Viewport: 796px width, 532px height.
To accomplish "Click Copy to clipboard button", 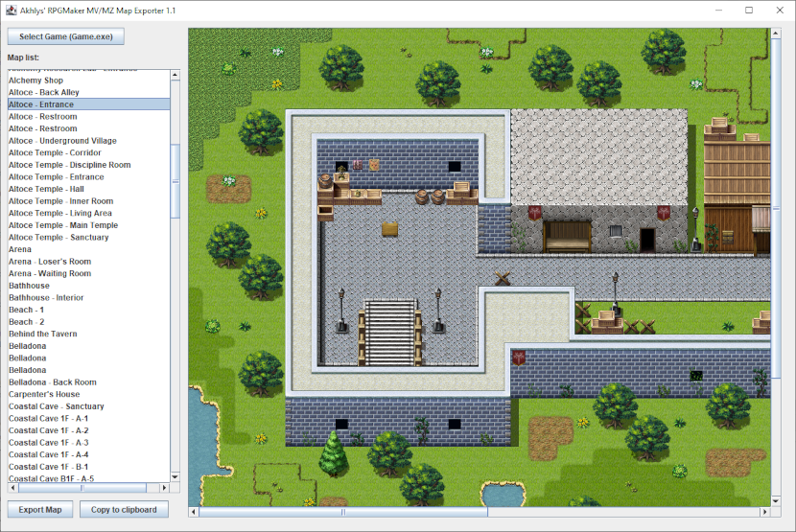I will tap(124, 510).
